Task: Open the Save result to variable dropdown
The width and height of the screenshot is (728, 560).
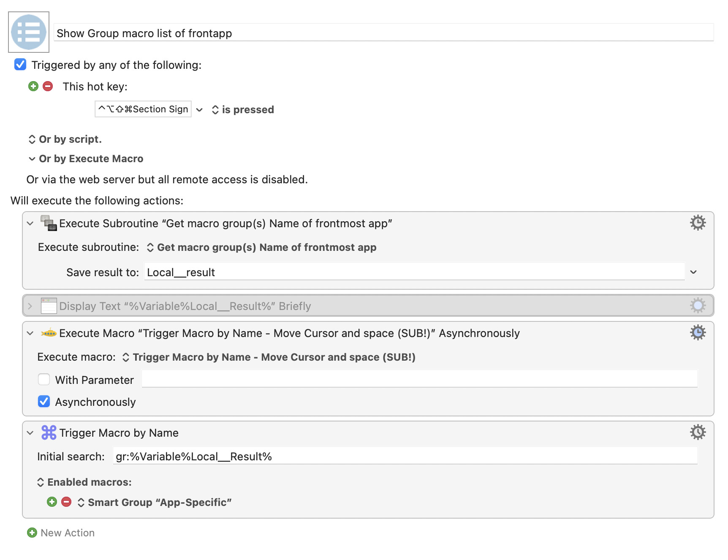Action: pos(693,272)
